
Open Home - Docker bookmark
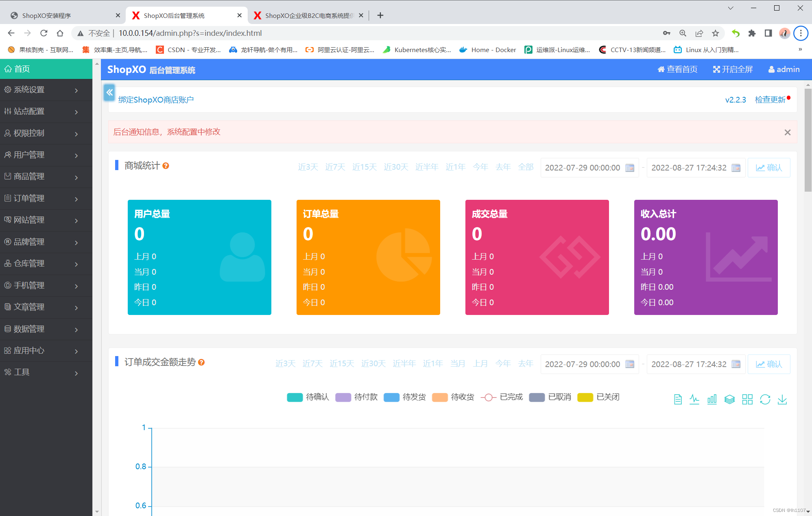488,50
